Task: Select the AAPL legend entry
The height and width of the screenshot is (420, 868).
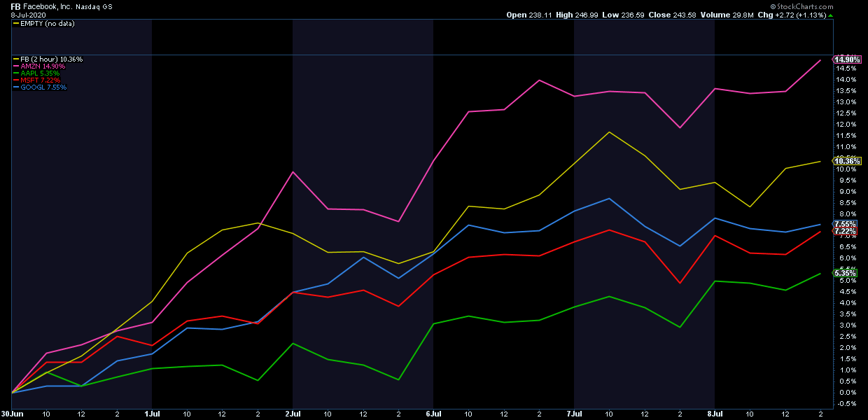Action: (41, 73)
